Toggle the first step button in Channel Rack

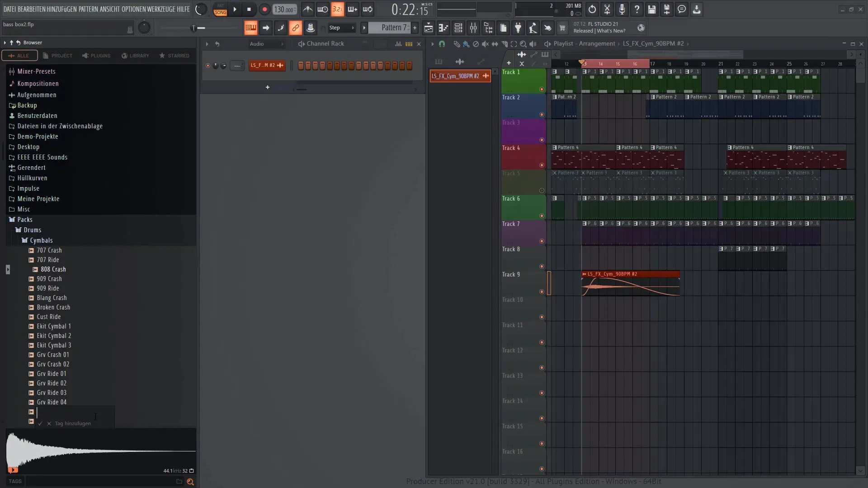[x=301, y=66]
